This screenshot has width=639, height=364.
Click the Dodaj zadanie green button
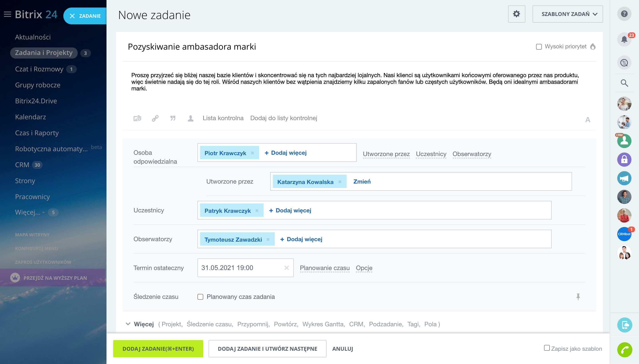coord(158,348)
